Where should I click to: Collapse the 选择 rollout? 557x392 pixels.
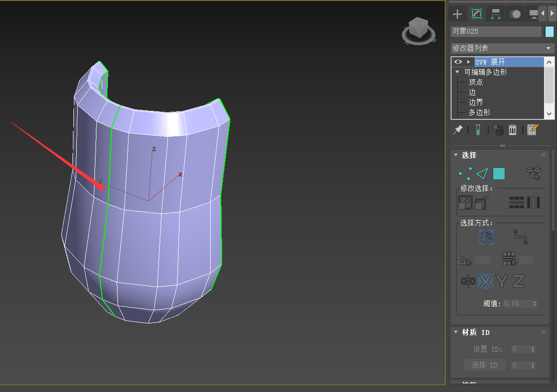[x=456, y=155]
